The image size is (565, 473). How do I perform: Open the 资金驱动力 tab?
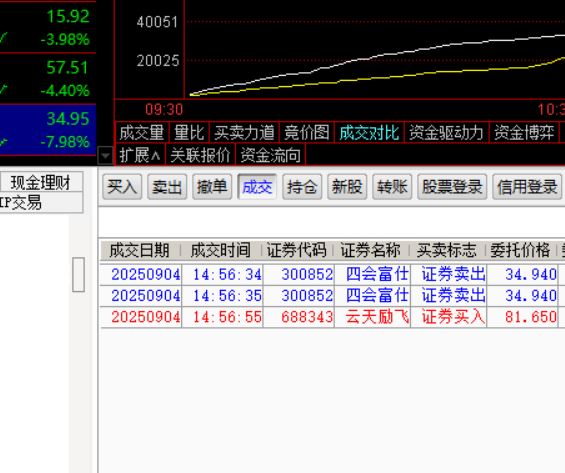pyautogui.click(x=446, y=133)
